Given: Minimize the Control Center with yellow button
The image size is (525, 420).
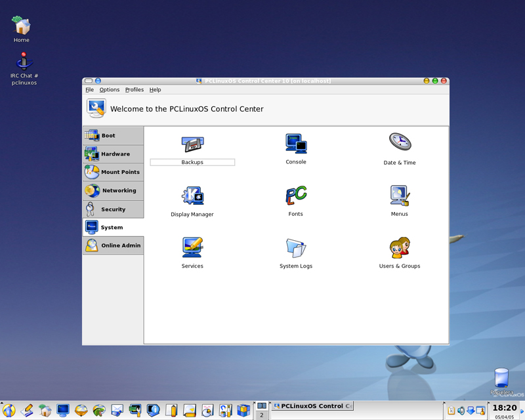Looking at the screenshot, I should point(426,81).
